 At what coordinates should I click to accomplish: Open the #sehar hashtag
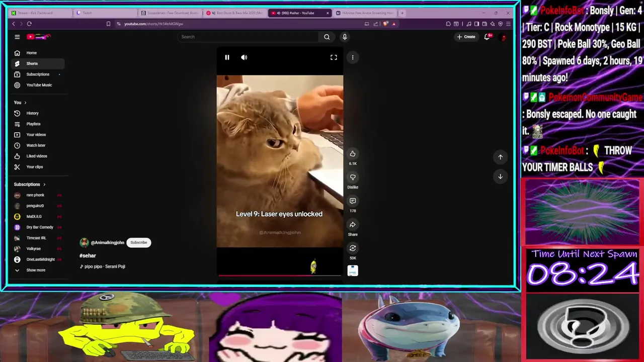(88, 255)
